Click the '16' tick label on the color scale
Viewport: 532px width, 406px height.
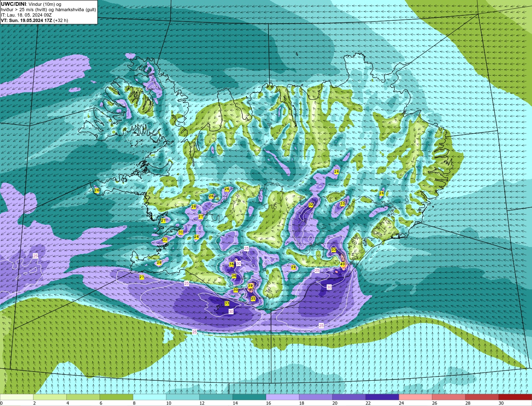268,403
